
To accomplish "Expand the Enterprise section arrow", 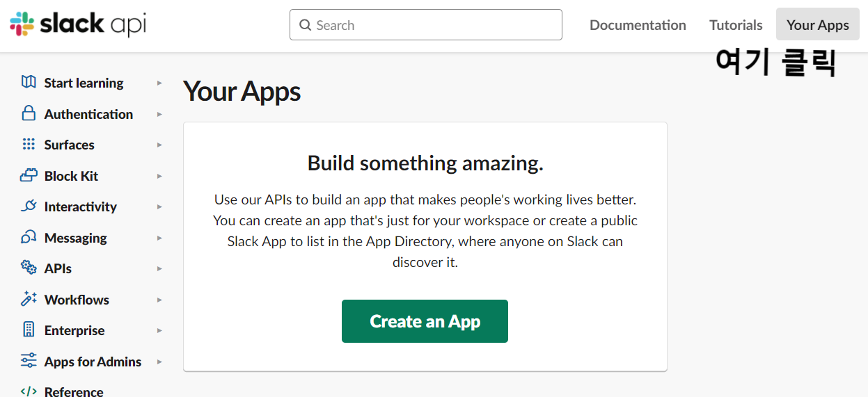I will (159, 330).
